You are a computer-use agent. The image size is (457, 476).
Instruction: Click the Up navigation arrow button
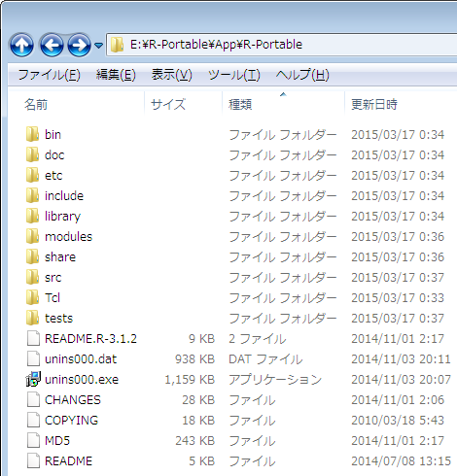point(21,45)
